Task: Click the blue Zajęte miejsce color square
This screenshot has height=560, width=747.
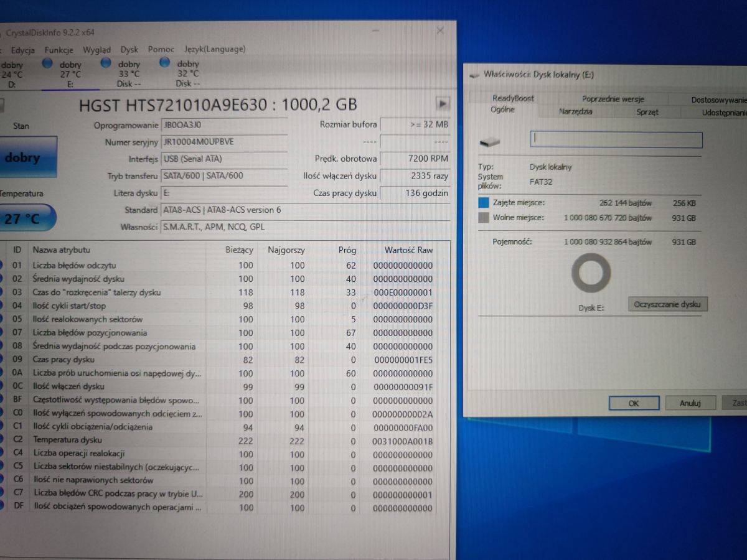Action: 484,203
